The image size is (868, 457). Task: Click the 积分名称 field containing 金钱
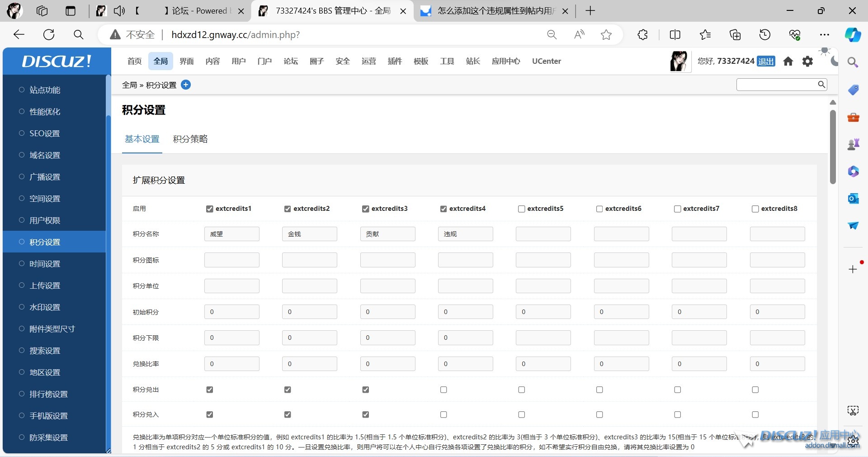(x=309, y=234)
